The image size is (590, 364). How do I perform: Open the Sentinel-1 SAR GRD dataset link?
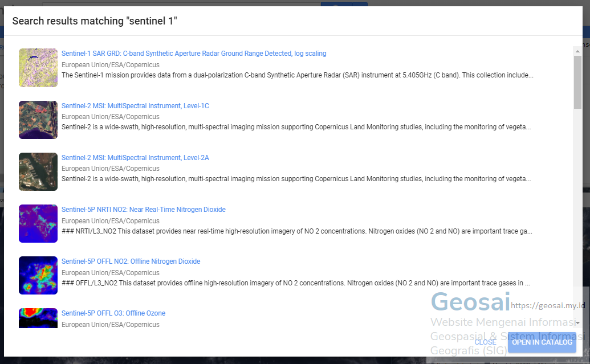(x=194, y=53)
